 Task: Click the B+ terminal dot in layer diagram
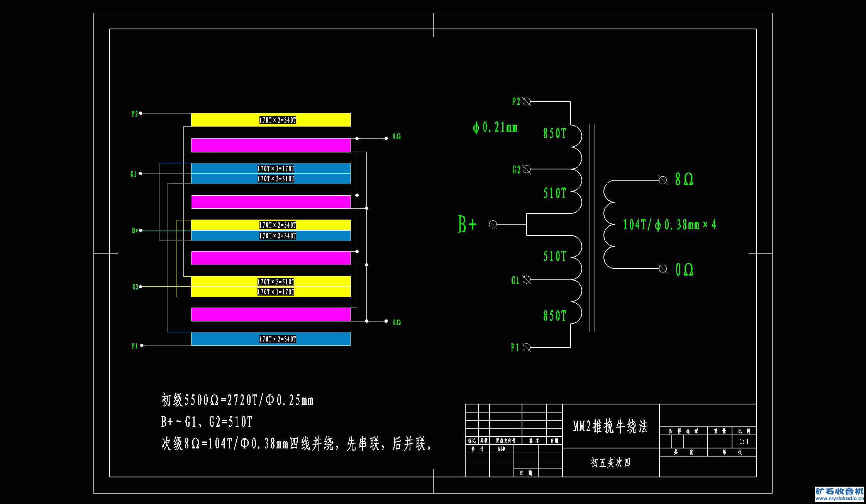(x=141, y=230)
